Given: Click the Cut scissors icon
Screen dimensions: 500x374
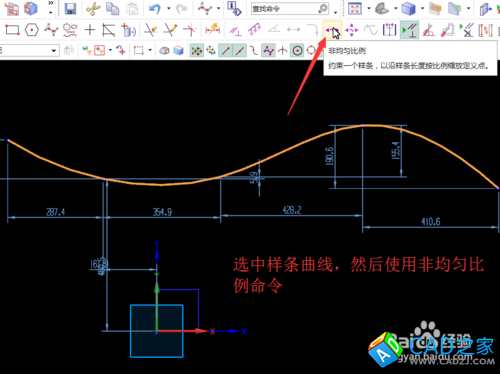Looking at the screenshot, I should pyautogui.click(x=93, y=9).
